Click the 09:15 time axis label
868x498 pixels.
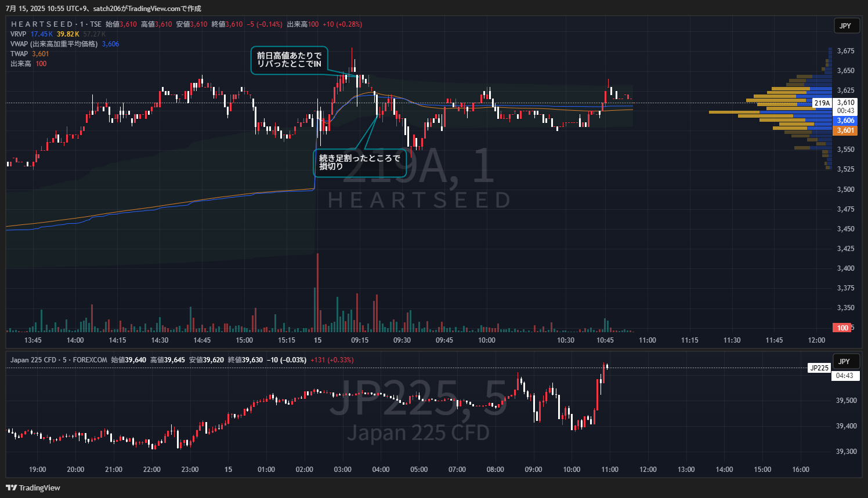(x=360, y=340)
